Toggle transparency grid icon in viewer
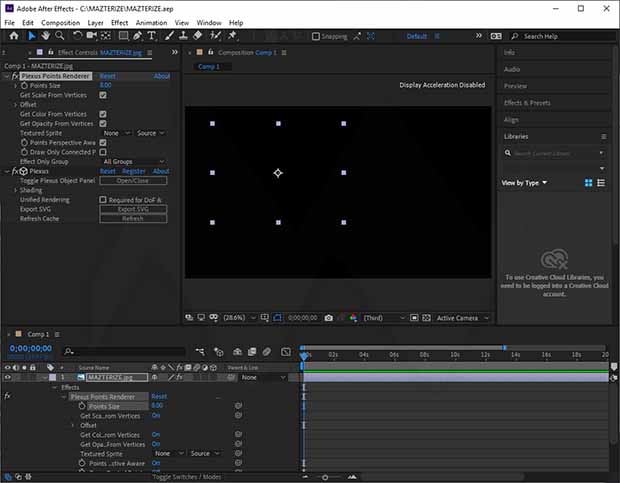This screenshot has height=483, width=620. [426, 318]
